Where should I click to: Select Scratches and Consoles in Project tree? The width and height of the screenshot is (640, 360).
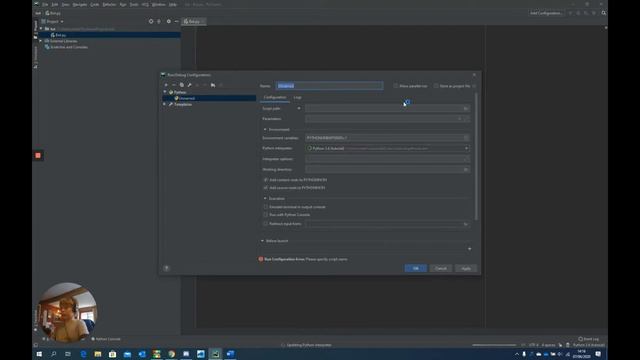[x=69, y=47]
